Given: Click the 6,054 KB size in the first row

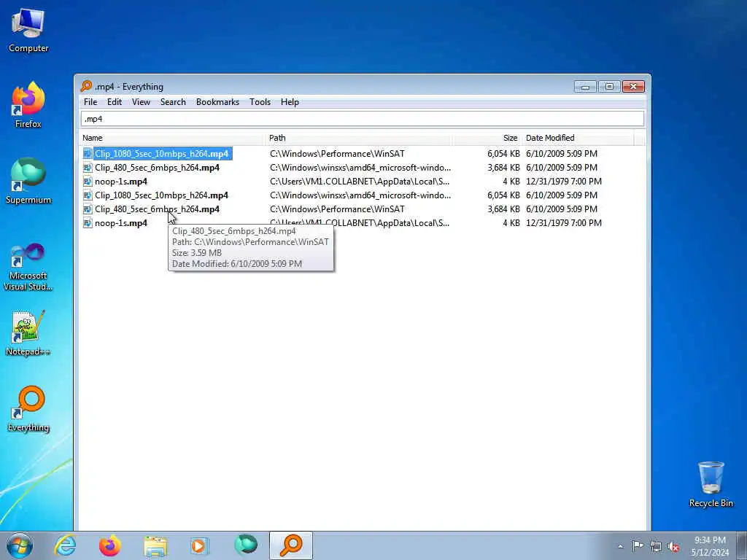Looking at the screenshot, I should tap(503, 153).
